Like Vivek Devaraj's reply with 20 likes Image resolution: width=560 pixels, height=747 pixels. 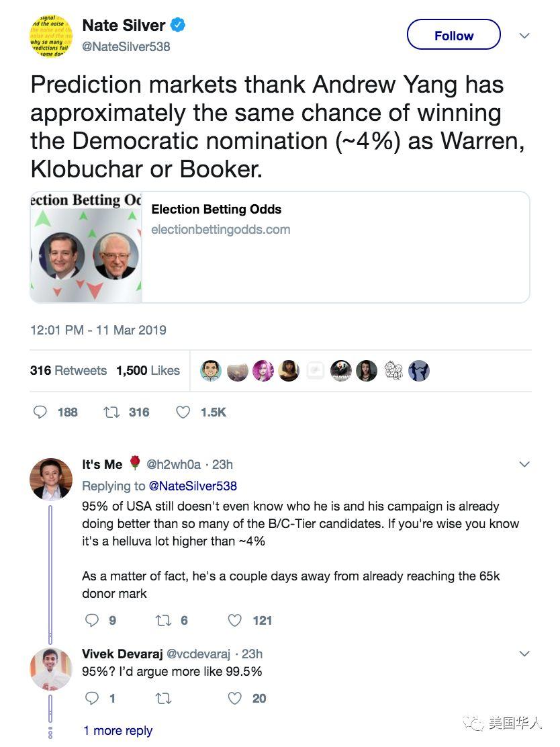(x=234, y=699)
